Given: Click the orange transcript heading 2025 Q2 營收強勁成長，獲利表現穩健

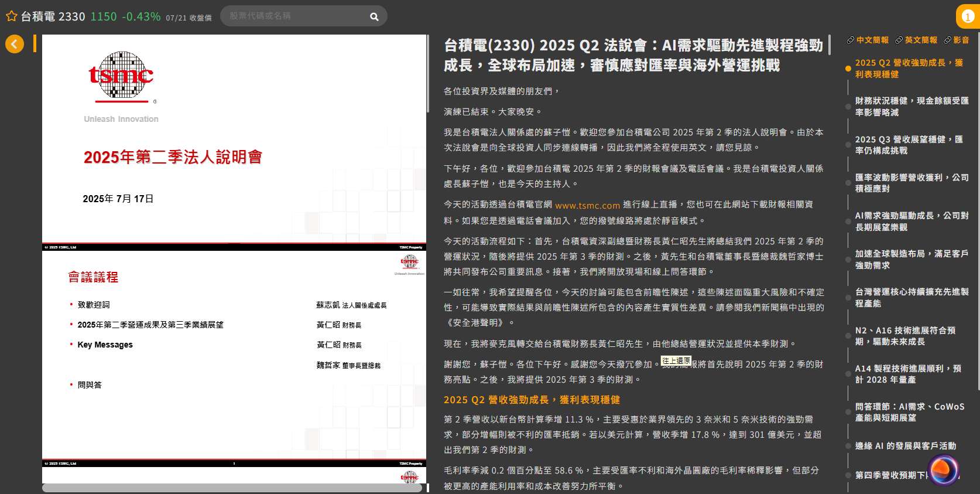Looking at the screenshot, I should coord(532,400).
